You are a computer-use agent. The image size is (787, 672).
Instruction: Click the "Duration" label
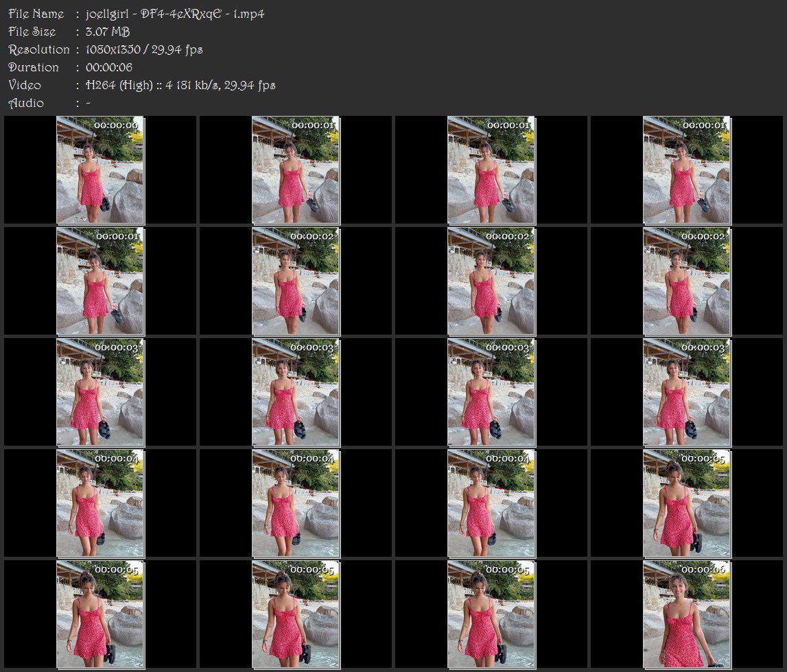tap(34, 67)
